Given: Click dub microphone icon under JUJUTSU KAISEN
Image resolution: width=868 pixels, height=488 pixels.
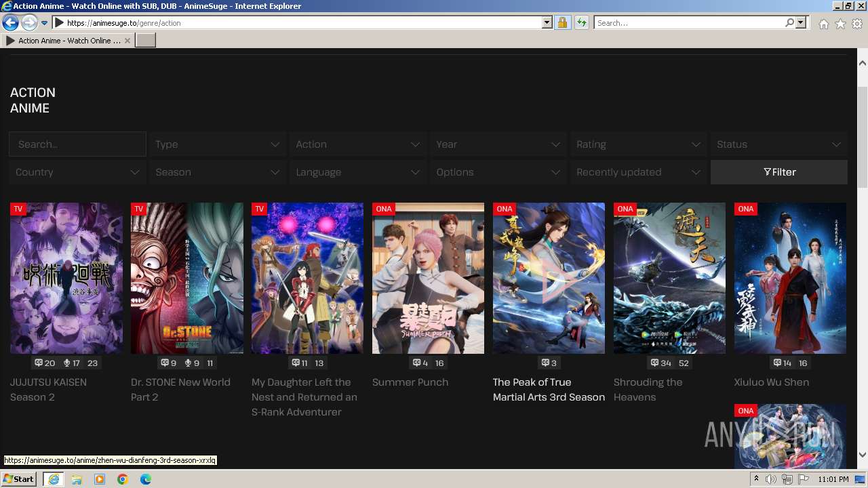Looking at the screenshot, I should (67, 363).
